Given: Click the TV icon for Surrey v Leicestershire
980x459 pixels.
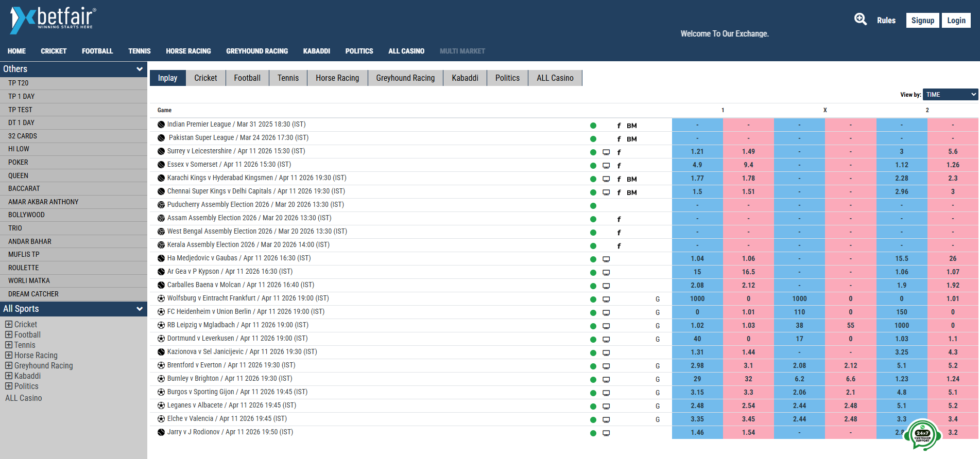Looking at the screenshot, I should (606, 152).
